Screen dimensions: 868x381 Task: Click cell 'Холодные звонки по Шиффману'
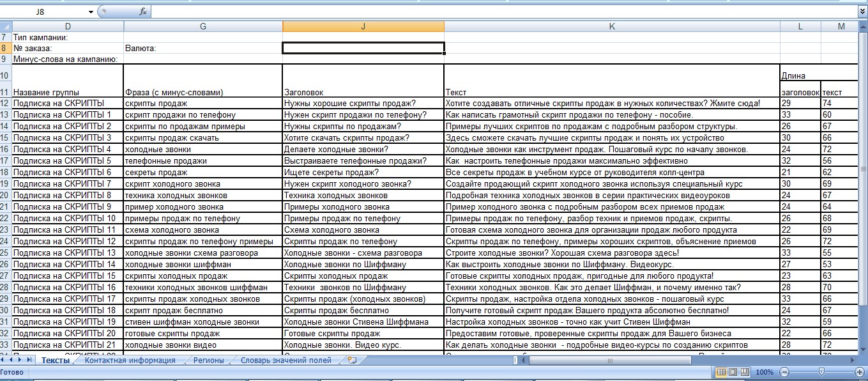[x=363, y=264]
